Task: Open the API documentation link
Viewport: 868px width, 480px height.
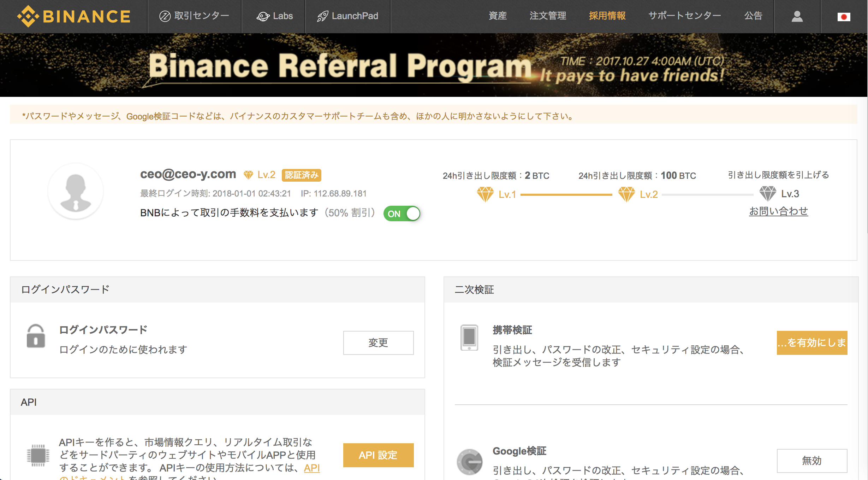Action: 312,468
